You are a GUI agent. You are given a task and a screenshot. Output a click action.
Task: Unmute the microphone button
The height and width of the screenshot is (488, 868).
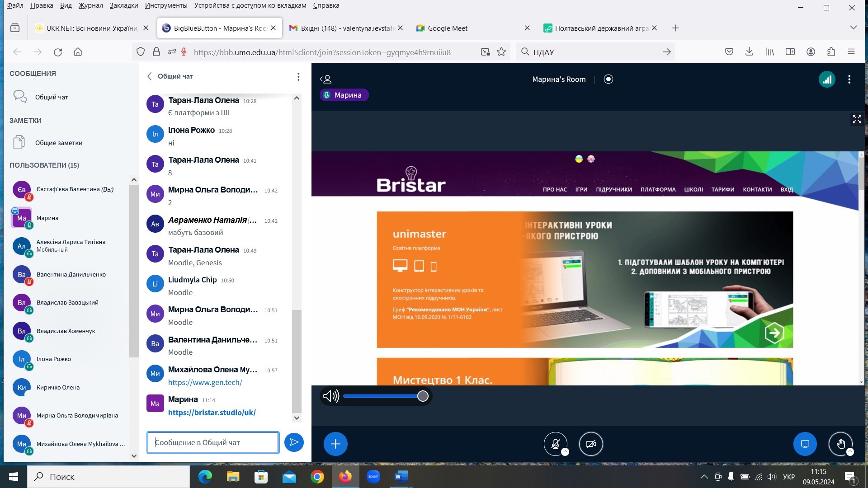[556, 444]
